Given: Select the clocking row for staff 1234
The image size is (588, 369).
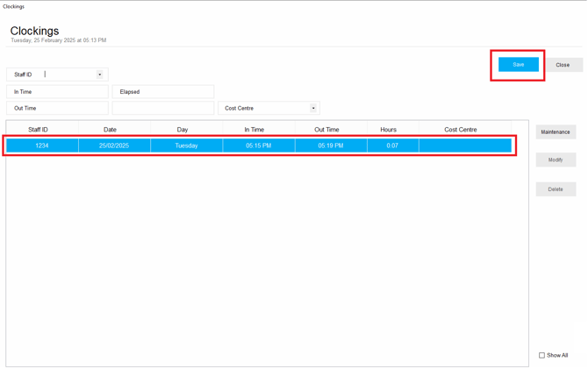Looking at the screenshot, I should pos(259,145).
